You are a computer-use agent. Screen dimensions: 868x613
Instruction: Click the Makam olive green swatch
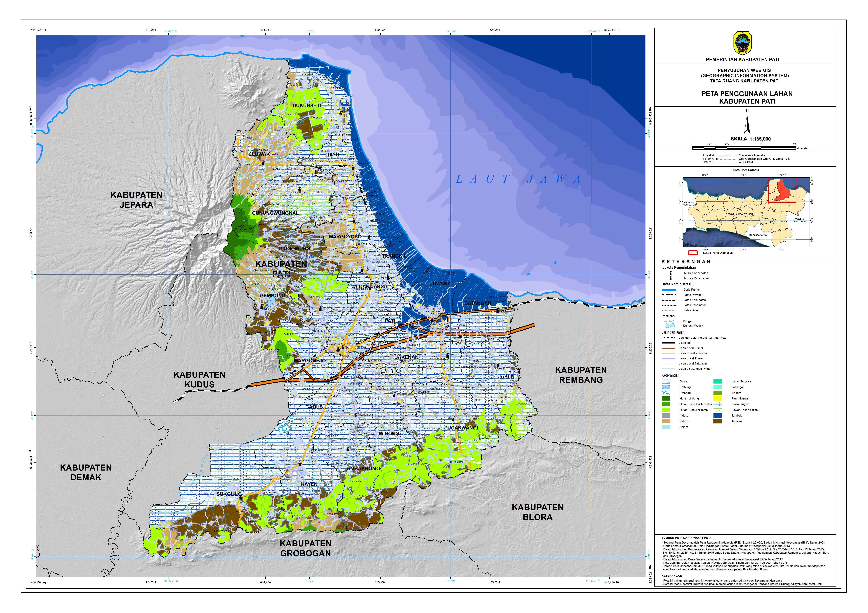[718, 393]
